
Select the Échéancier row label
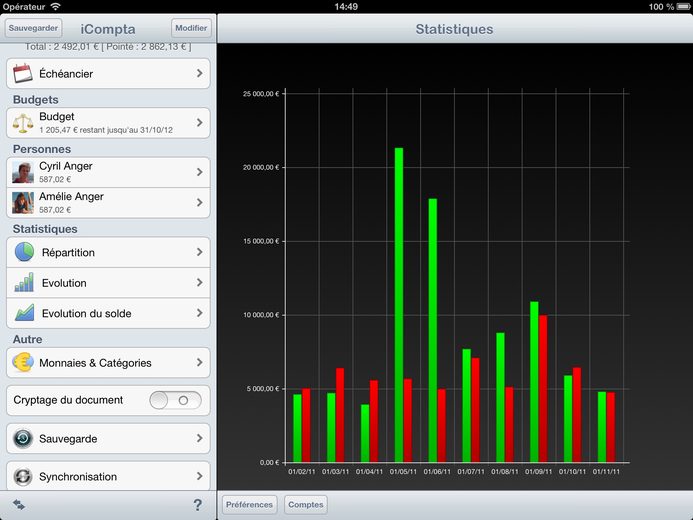[66, 73]
